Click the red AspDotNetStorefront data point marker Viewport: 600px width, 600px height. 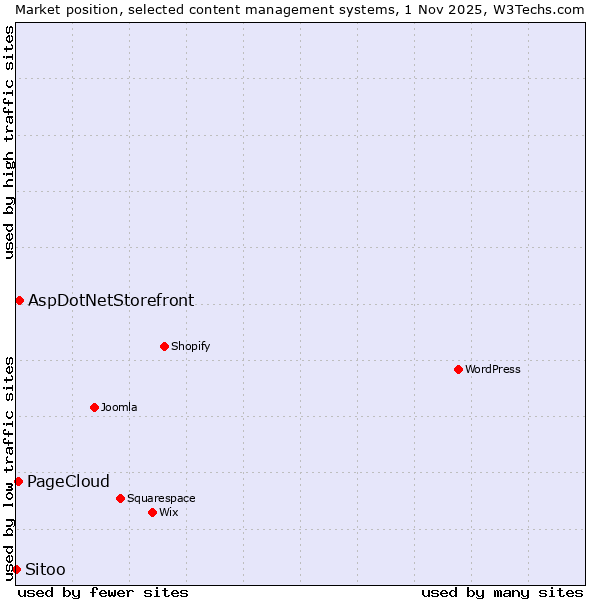[19, 300]
